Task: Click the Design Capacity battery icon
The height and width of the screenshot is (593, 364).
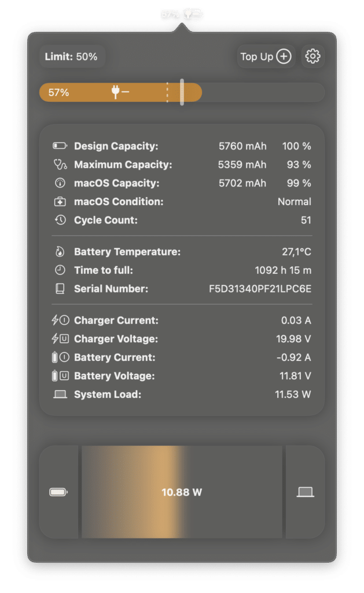Action: [x=60, y=147]
